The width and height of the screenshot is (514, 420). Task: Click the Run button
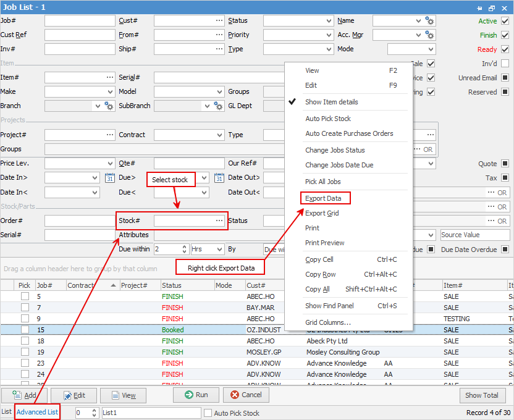(196, 395)
